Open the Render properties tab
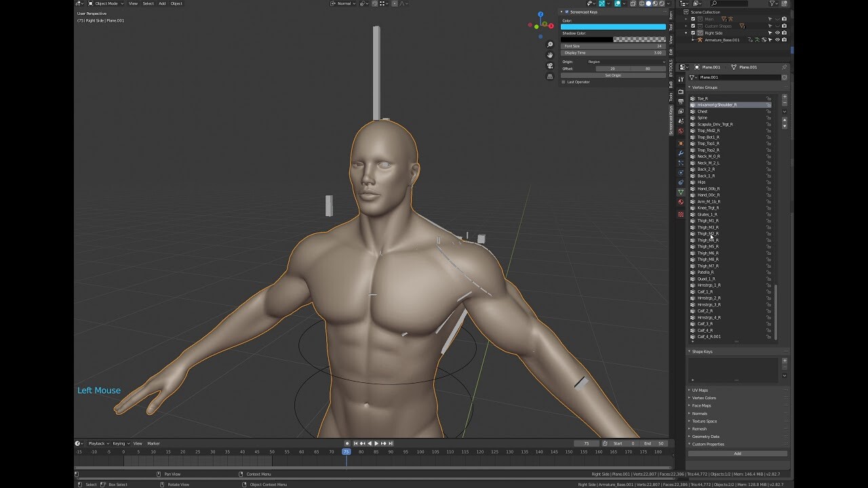 point(681,91)
